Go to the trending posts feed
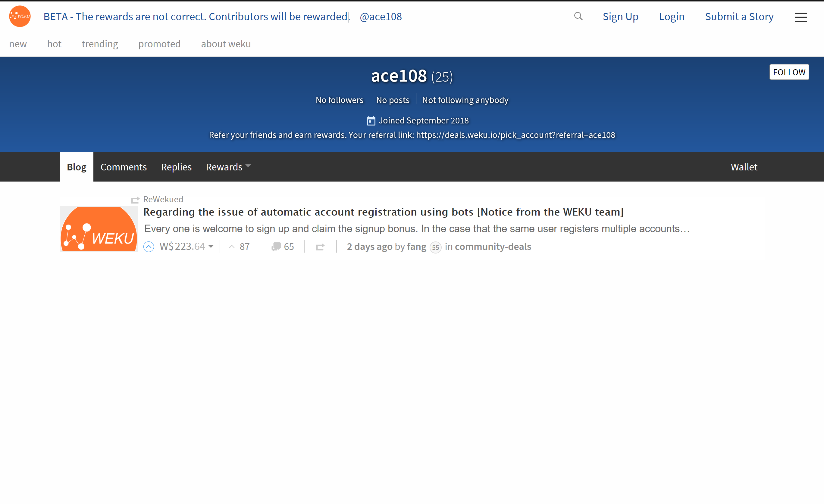Viewport: 824px width, 504px height. point(100,44)
